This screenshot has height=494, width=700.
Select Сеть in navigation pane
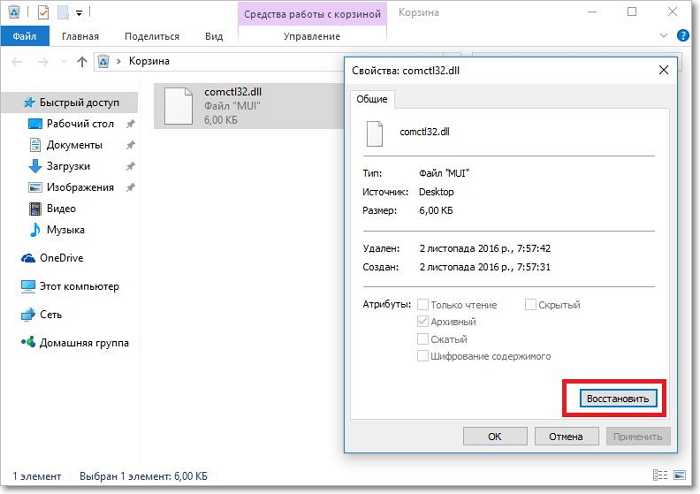[51, 315]
